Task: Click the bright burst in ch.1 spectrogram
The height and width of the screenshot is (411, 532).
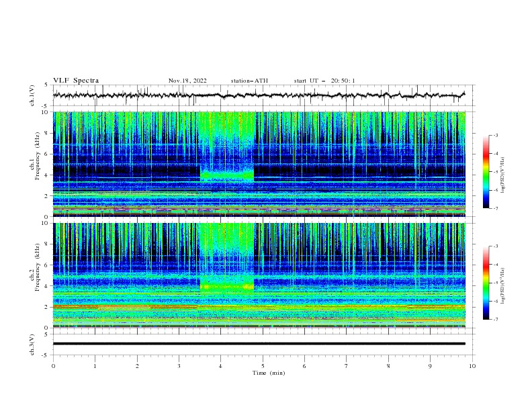Action: [227, 147]
